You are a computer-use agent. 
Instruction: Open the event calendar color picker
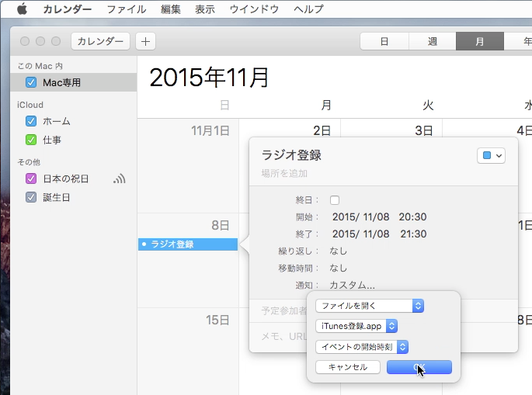click(492, 155)
